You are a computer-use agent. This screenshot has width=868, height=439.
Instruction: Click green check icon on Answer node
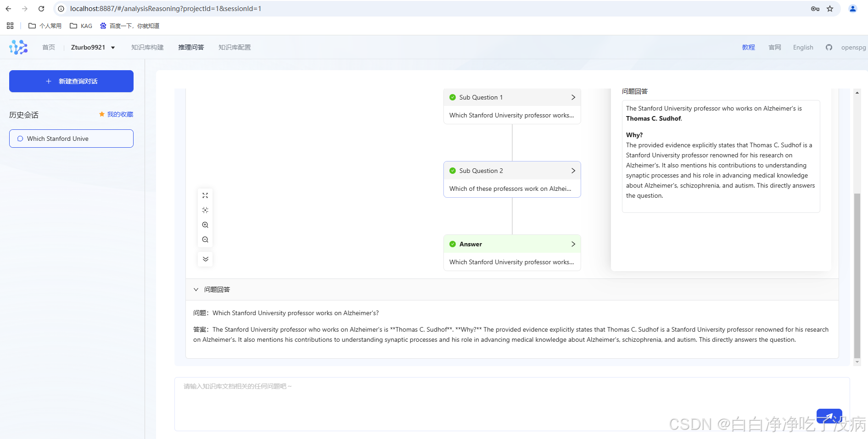coord(453,244)
